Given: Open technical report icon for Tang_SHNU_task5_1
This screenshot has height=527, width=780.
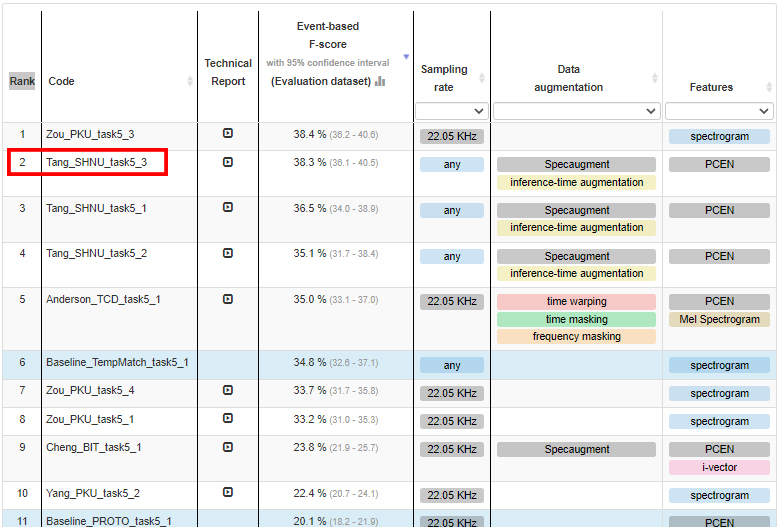Looking at the screenshot, I should click(228, 207).
